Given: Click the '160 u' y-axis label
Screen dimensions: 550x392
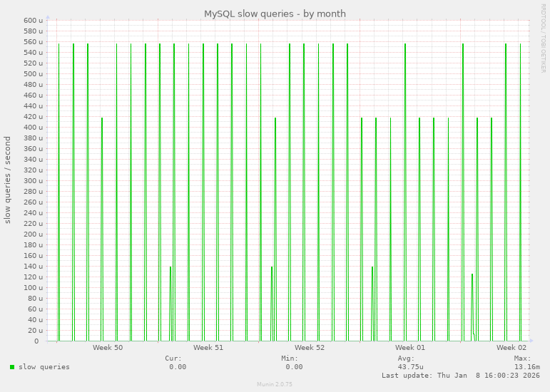Looking at the screenshot, I should [34, 255].
